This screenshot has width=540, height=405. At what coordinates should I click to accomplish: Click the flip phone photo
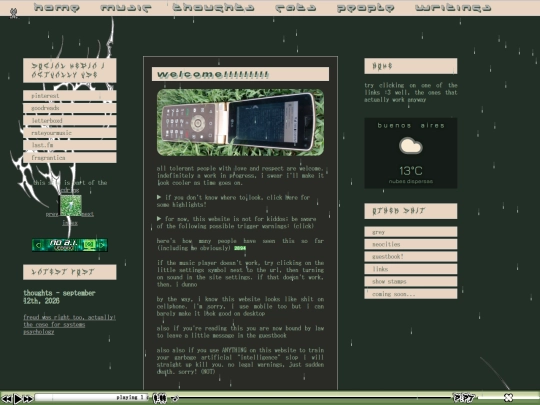click(240, 122)
